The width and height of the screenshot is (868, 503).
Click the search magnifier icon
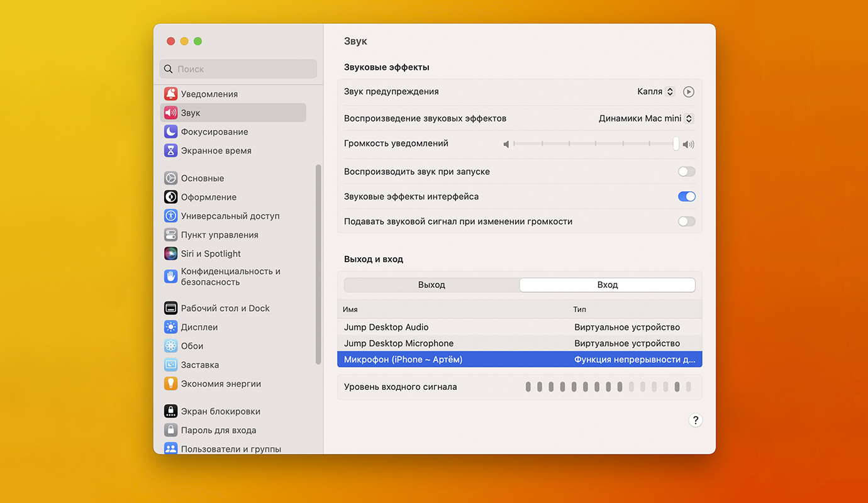(x=168, y=69)
